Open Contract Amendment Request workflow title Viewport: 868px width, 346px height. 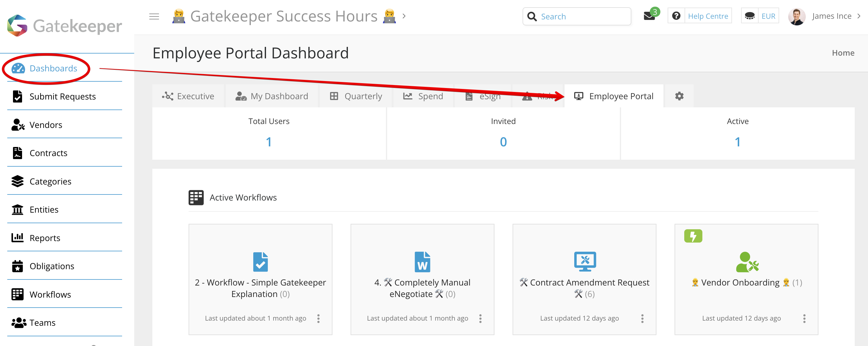point(584,288)
